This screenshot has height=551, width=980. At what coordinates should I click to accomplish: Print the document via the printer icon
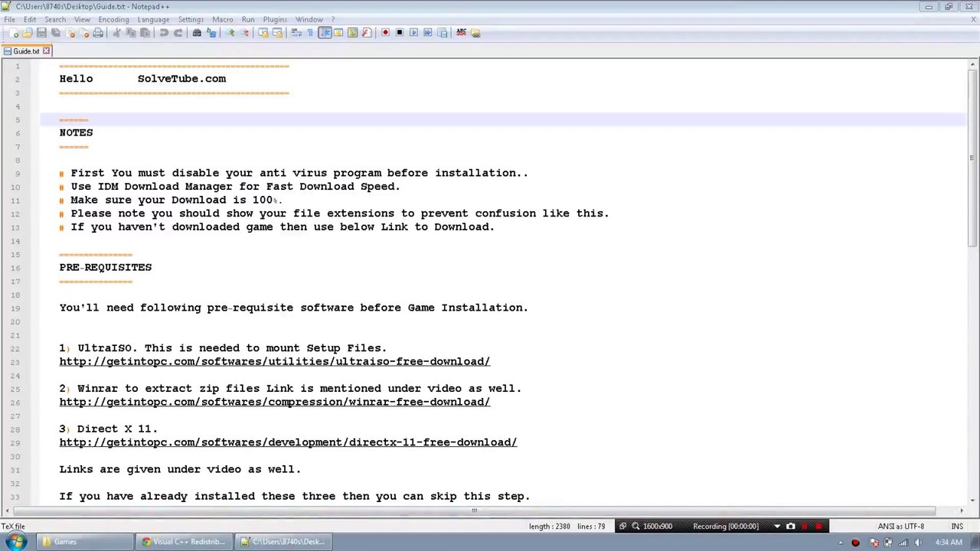[x=98, y=33]
